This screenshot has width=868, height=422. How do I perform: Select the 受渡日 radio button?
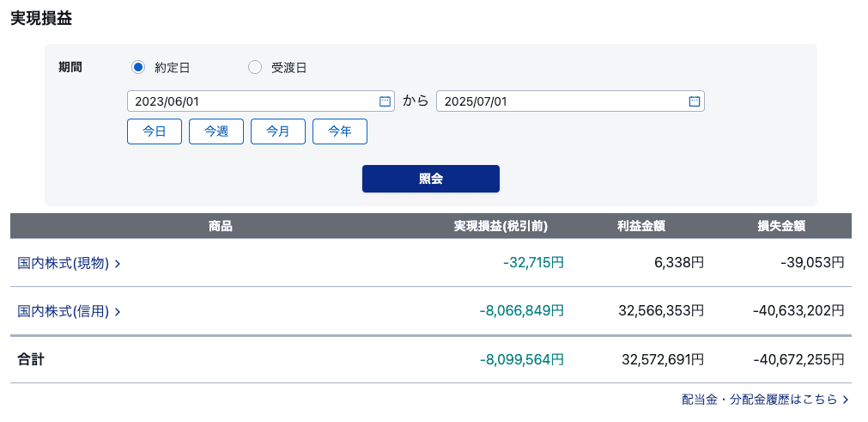(x=255, y=68)
